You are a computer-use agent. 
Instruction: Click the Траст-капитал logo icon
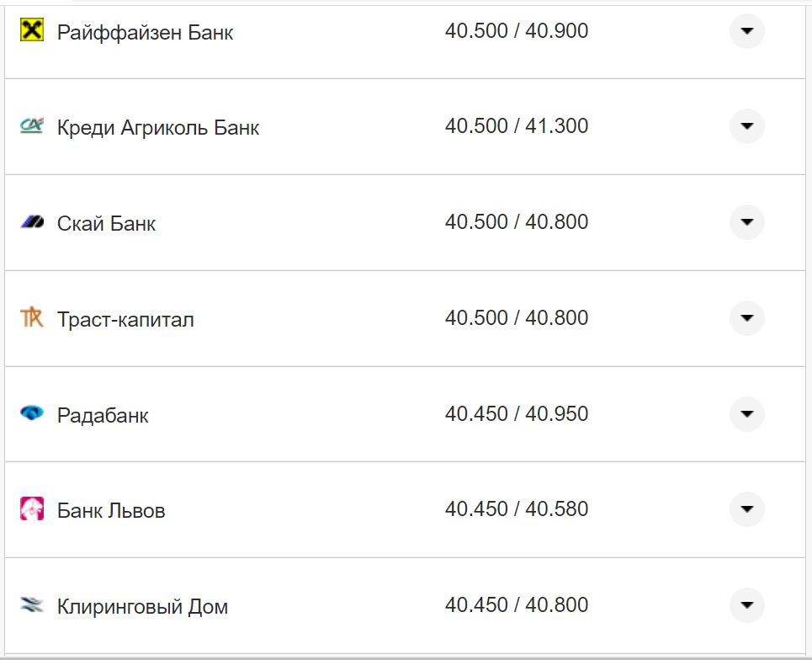[x=31, y=315]
